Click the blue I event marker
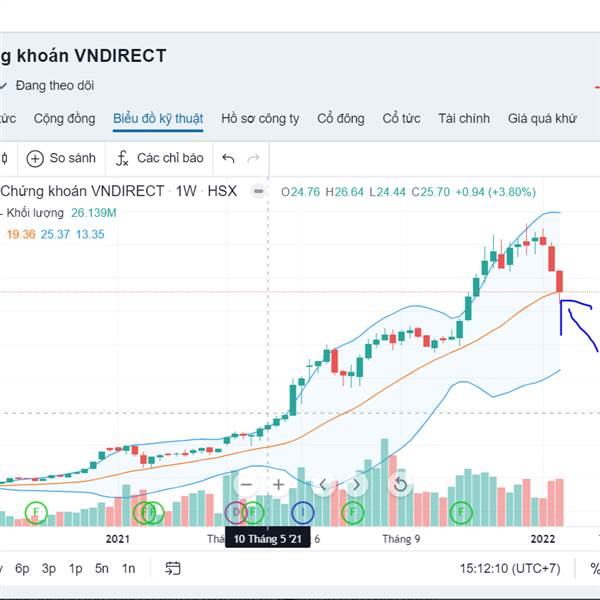This screenshot has width=600, height=600. (x=302, y=512)
